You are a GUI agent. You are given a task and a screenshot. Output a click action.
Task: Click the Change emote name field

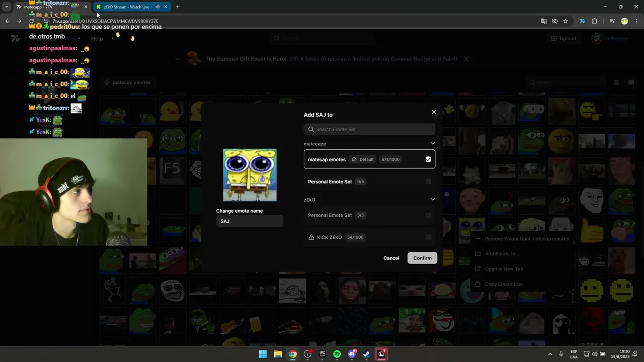pos(250,221)
